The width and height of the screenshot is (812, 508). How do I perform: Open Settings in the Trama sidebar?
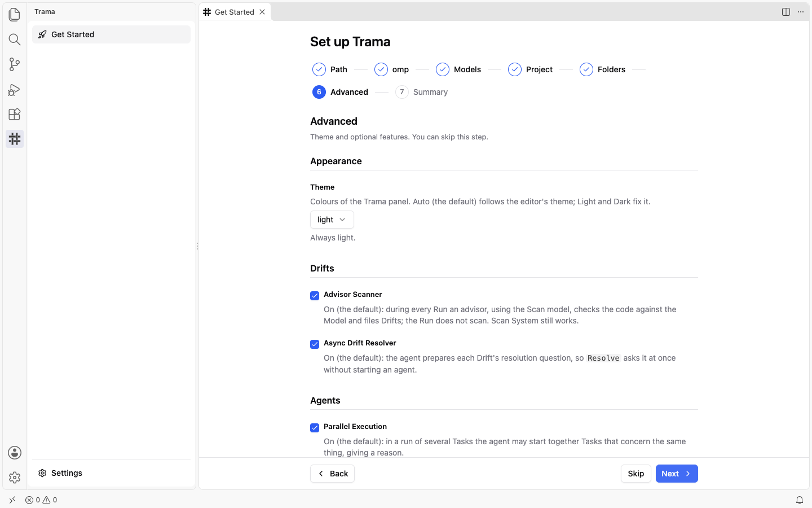coord(111,473)
